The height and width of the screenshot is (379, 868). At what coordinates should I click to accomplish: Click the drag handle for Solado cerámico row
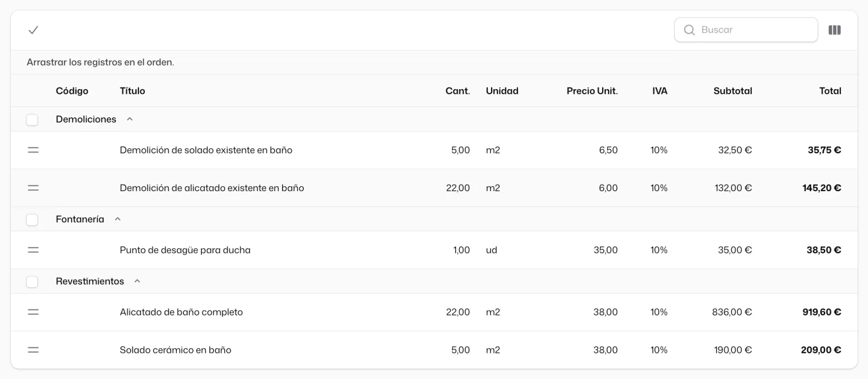pyautogui.click(x=33, y=350)
